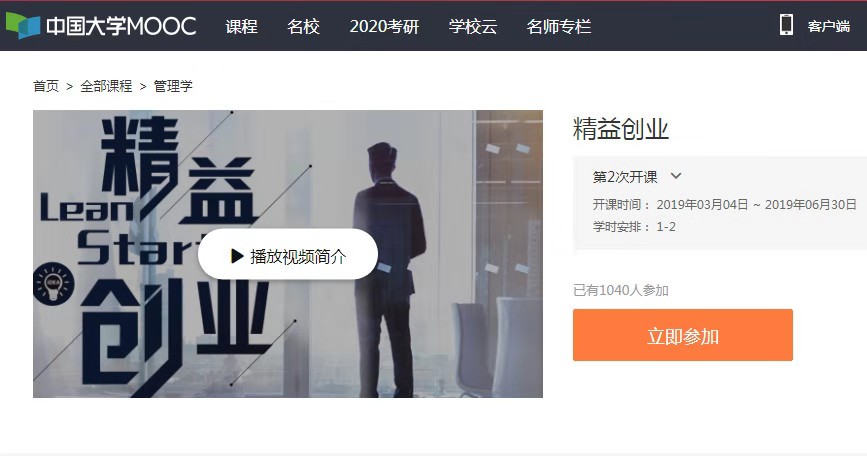Open 名师专栏 in navigation bar

point(559,27)
